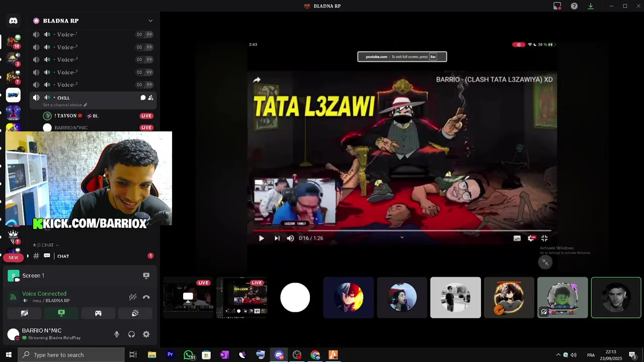644x362 pixels.
Task: Open Discord help
Action: (x=574, y=6)
